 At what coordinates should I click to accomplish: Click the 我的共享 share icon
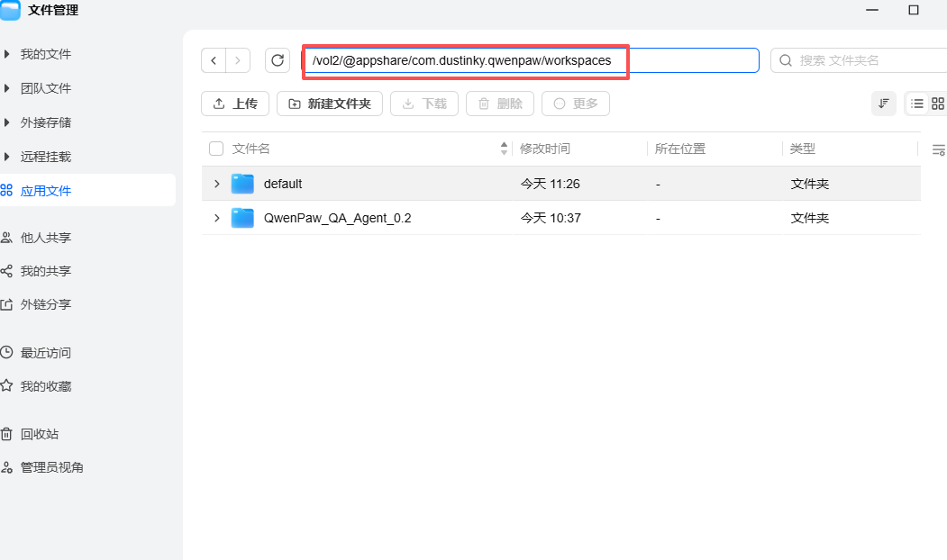[x=6, y=271]
